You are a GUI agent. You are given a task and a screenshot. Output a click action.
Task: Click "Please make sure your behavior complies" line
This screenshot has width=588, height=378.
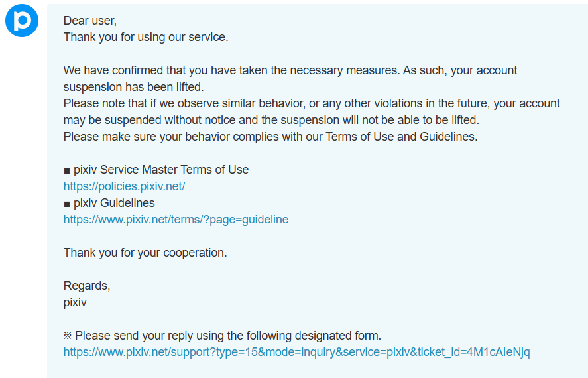(270, 137)
